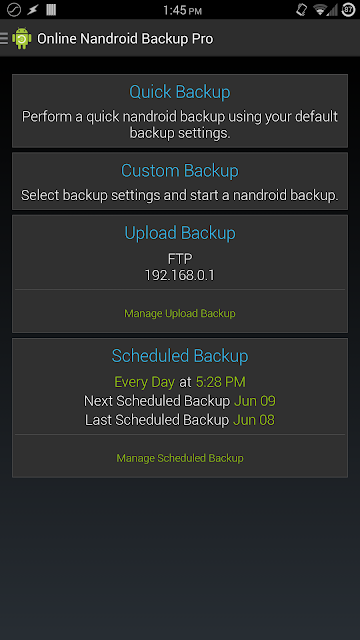
Task: Open the Custom Backup card
Action: (180, 181)
